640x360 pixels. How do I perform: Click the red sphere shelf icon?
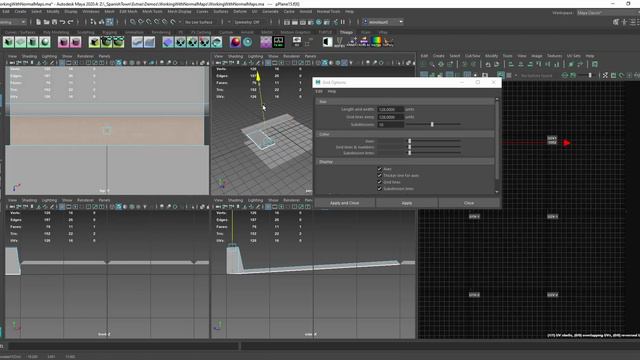pos(235,42)
